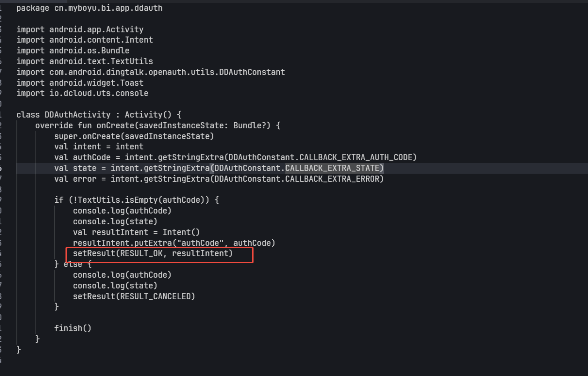The image size is (588, 376).
Task: Click the DDAuthConstant import line
Action: [151, 72]
